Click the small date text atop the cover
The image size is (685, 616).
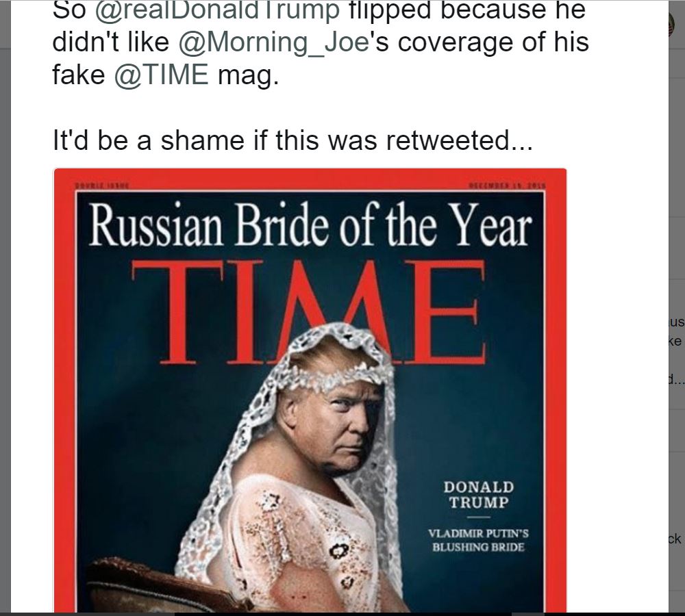pyautogui.click(x=508, y=185)
